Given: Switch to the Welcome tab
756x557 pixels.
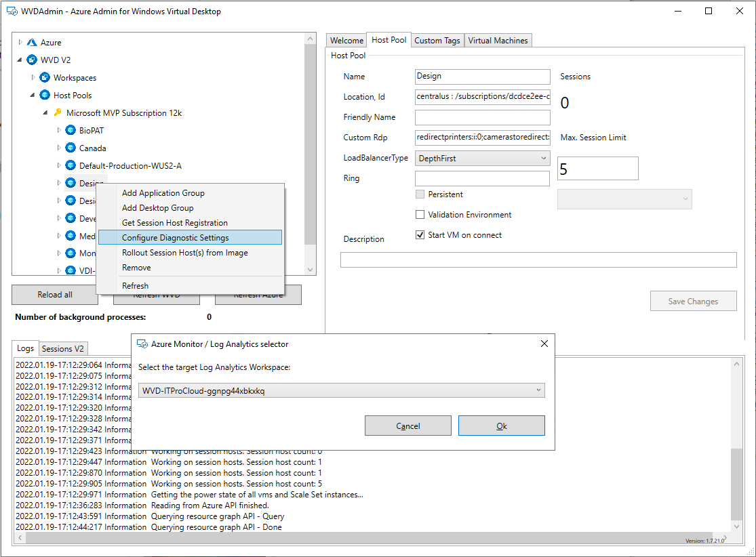Looking at the screenshot, I should click(x=346, y=41).
